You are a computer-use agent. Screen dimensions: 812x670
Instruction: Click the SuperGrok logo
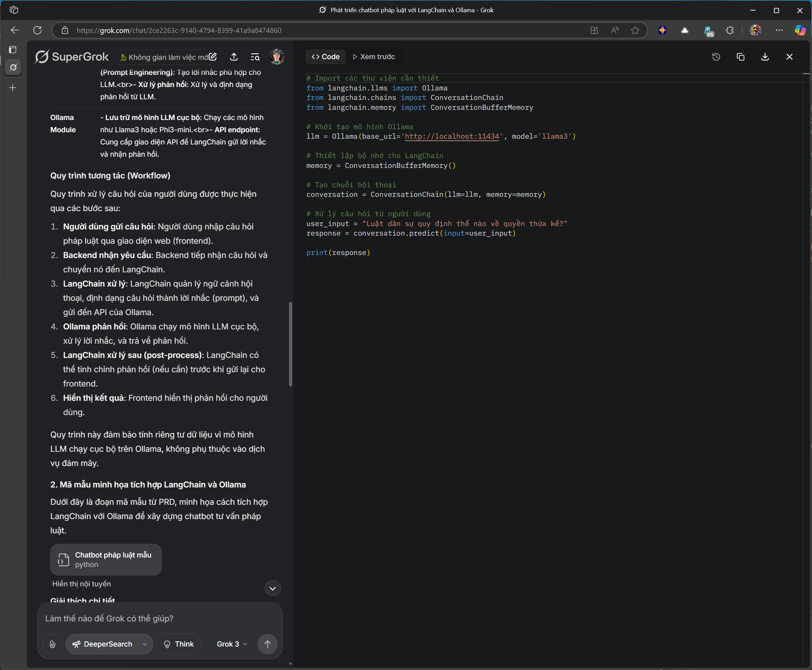(x=71, y=57)
